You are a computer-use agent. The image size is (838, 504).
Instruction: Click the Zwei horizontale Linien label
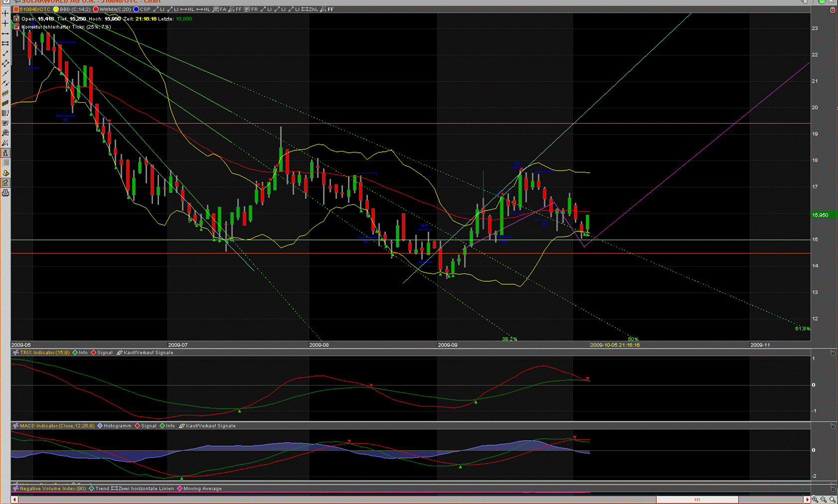coord(146,489)
